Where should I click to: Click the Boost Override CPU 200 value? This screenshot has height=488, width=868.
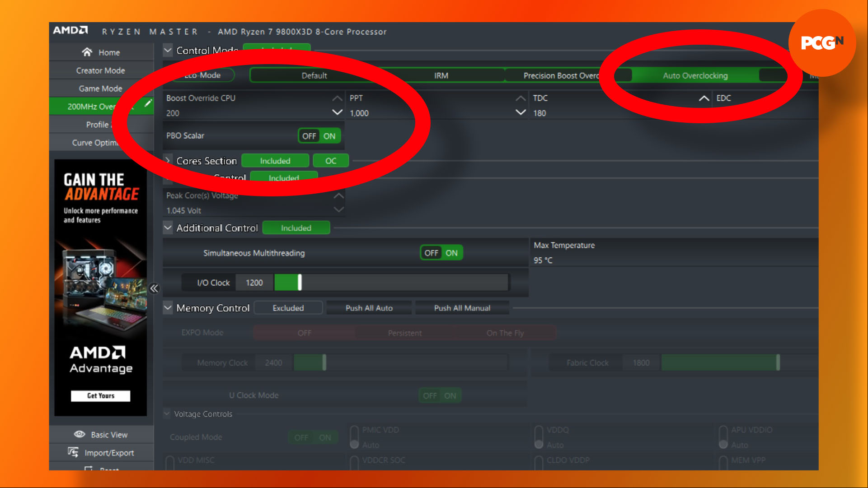point(173,113)
